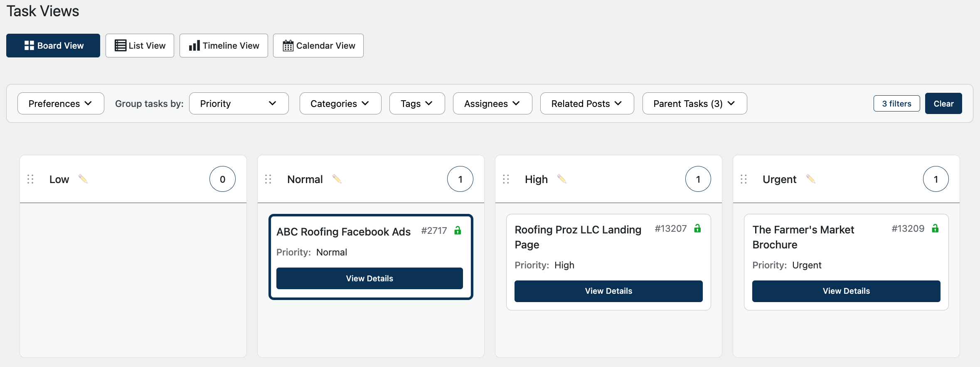Click green lock icon on ABC Roofing card
The image size is (980, 367).
458,231
